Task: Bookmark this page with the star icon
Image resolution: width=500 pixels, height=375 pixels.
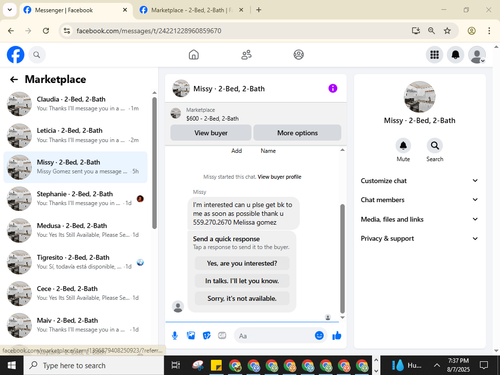Action: 447,31
